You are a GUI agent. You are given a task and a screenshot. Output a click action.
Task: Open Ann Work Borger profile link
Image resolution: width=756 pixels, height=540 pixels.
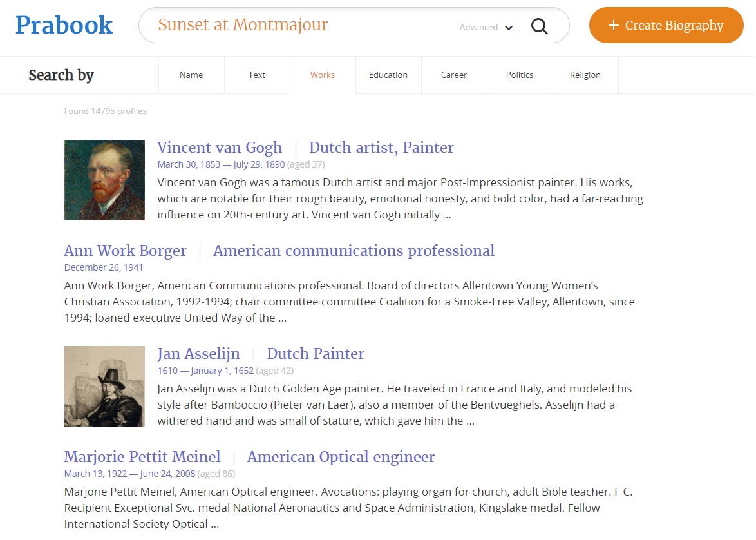click(x=126, y=251)
